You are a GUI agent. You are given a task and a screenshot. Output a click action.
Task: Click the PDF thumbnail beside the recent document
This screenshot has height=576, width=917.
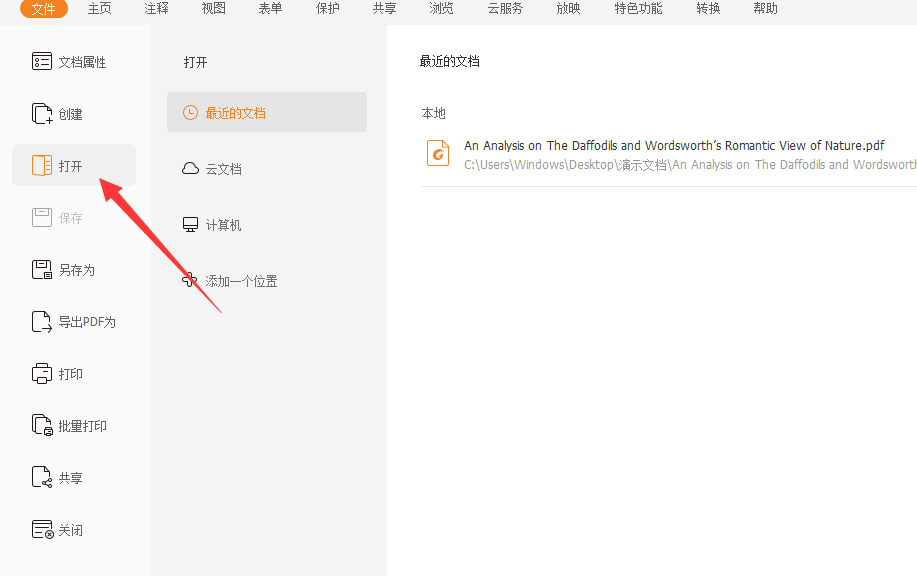tap(437, 153)
